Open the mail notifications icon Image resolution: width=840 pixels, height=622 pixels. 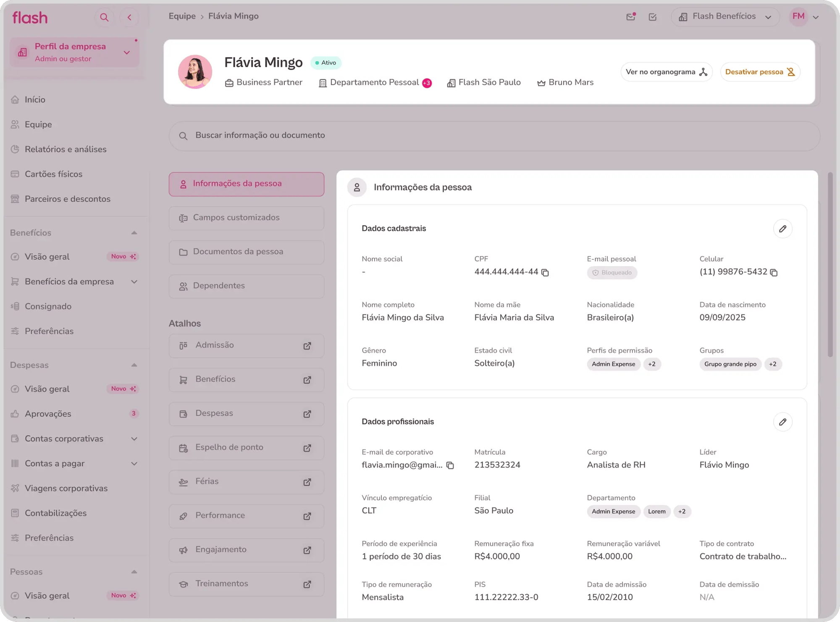631,17
